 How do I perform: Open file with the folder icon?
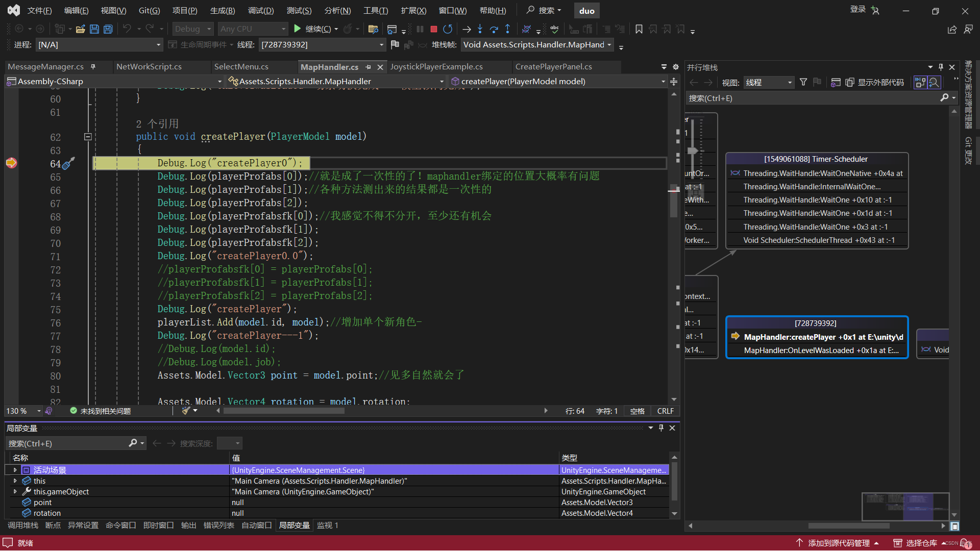point(80,29)
